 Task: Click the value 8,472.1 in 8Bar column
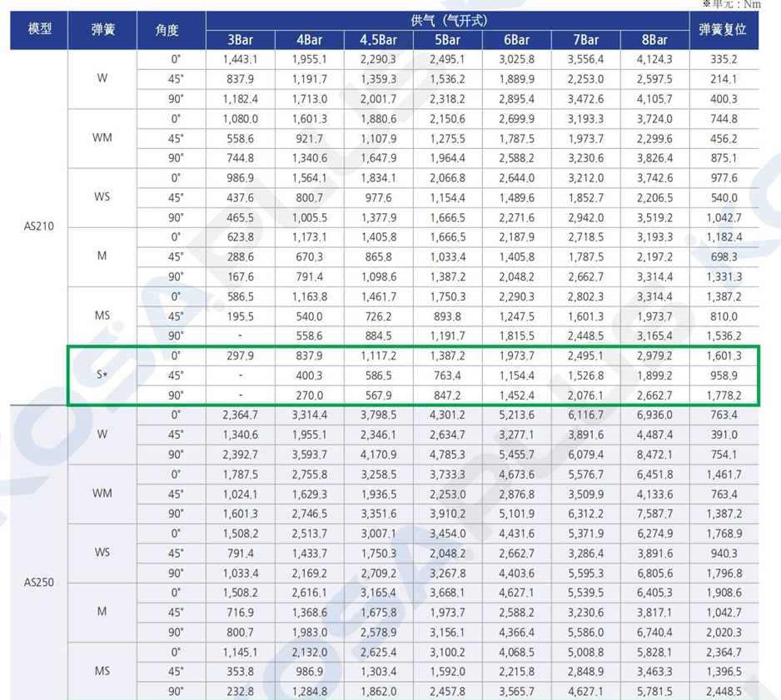pos(654,454)
